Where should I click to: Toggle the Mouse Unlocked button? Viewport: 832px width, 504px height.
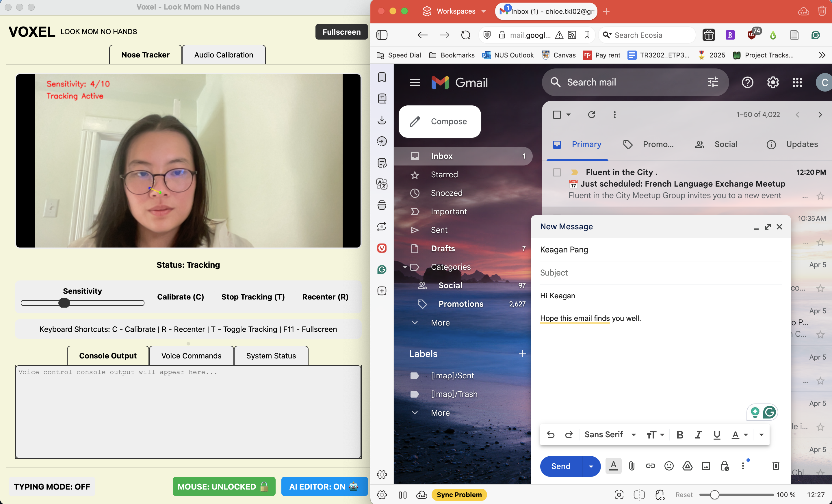(x=224, y=486)
